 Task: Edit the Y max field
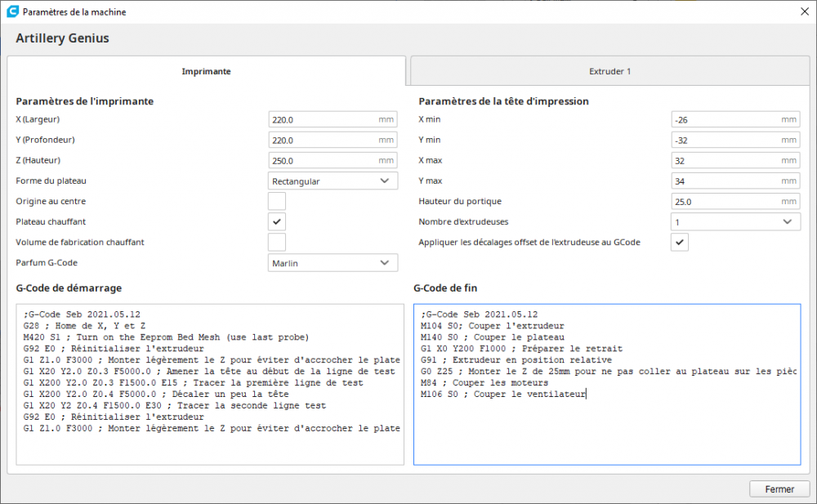(735, 181)
